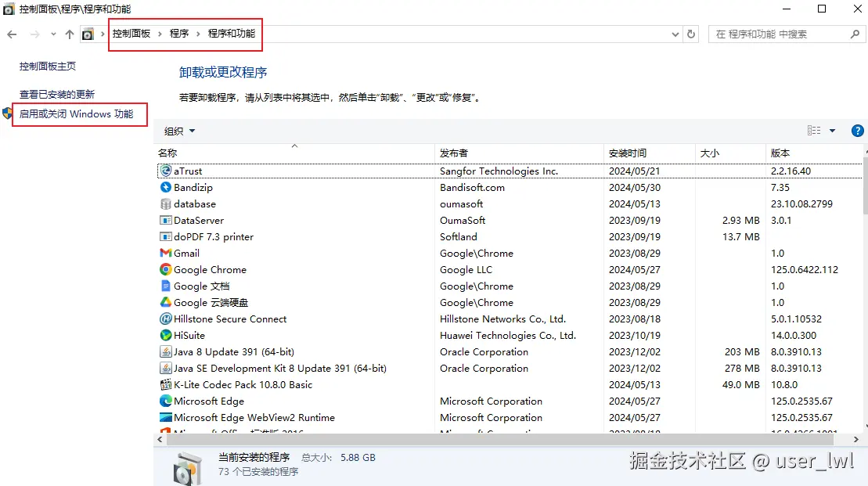Sort by the 版本 column header

pos(814,153)
